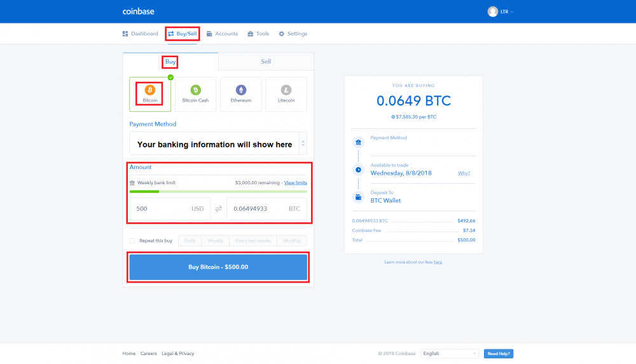Screen dimensions: 636x364
Task: Select the Bitcoin coin icon
Action: tap(150, 90)
